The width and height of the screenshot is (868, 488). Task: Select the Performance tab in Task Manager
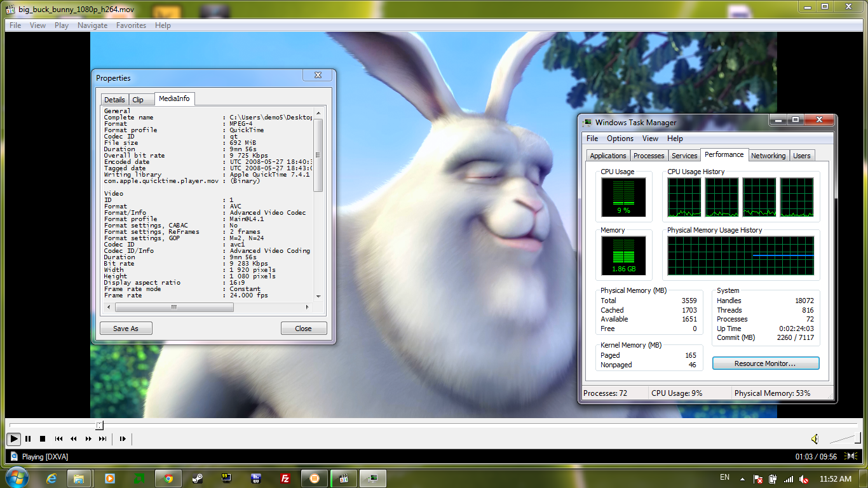724,154
